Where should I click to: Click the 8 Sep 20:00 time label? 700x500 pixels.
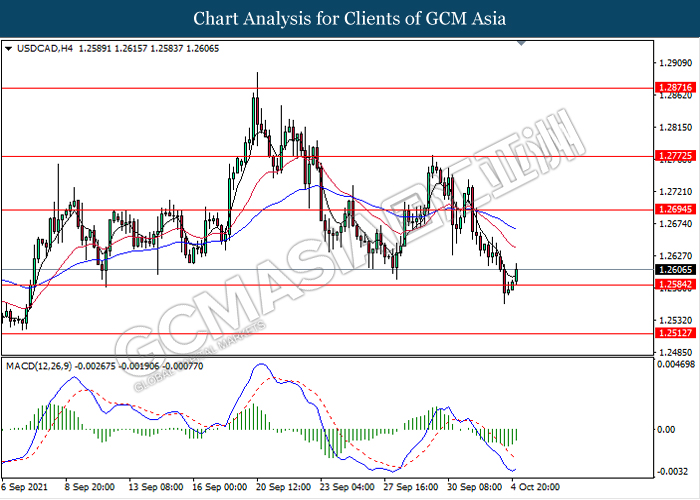coord(89,487)
